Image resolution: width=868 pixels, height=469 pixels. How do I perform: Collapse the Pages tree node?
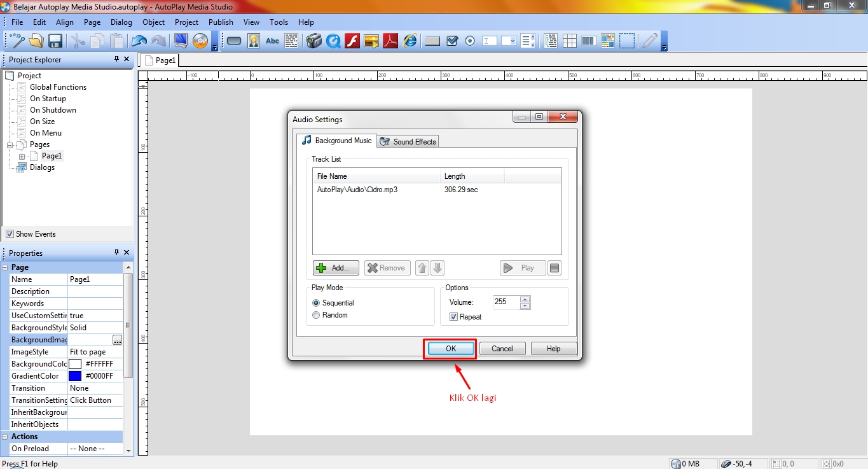click(x=10, y=145)
